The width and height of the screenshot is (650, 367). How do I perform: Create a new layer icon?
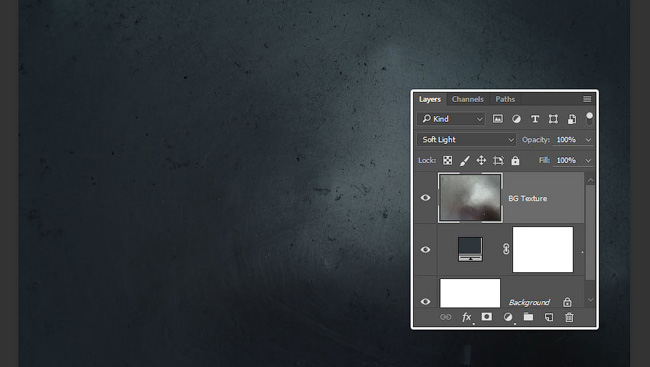coord(549,317)
